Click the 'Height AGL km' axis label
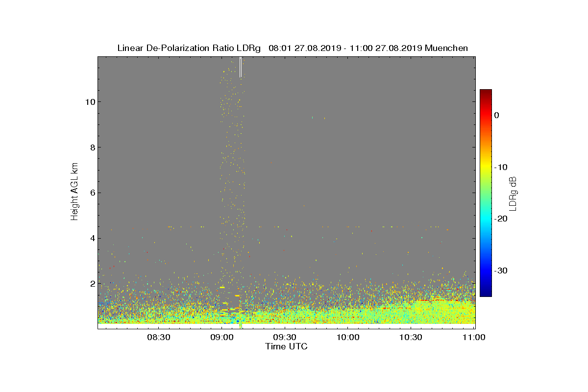This screenshot has height=392, width=588. coord(74,193)
